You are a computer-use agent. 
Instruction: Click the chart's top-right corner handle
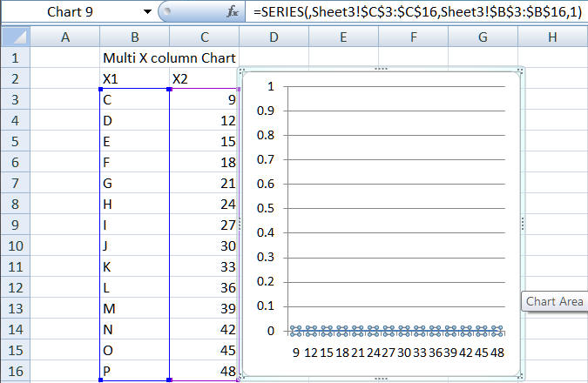pyautogui.click(x=520, y=71)
